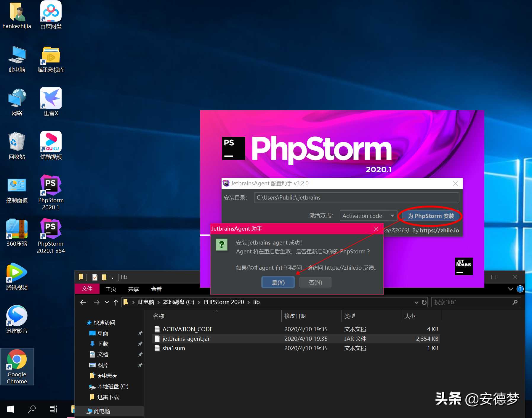Image resolution: width=532 pixels, height=418 pixels.
Task: Click 为 PhpStorm 安装 button
Action: point(431,216)
